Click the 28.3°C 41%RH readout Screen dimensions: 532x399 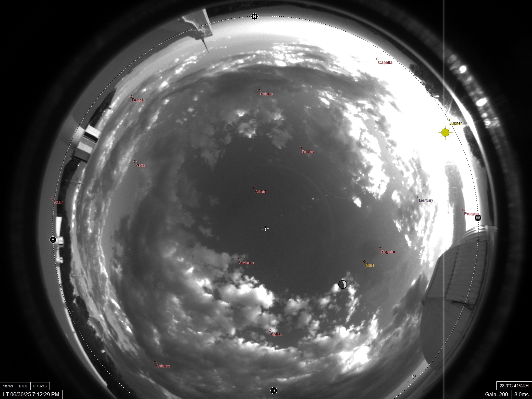tap(514, 386)
